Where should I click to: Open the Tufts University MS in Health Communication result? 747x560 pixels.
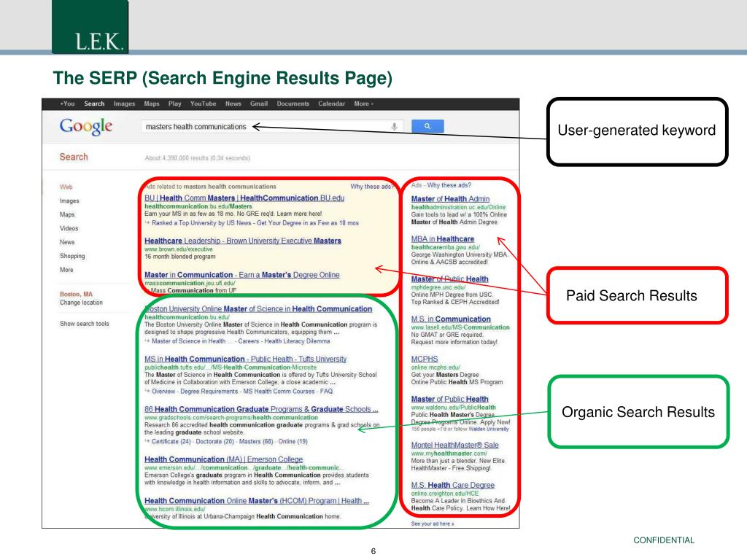pos(245,359)
